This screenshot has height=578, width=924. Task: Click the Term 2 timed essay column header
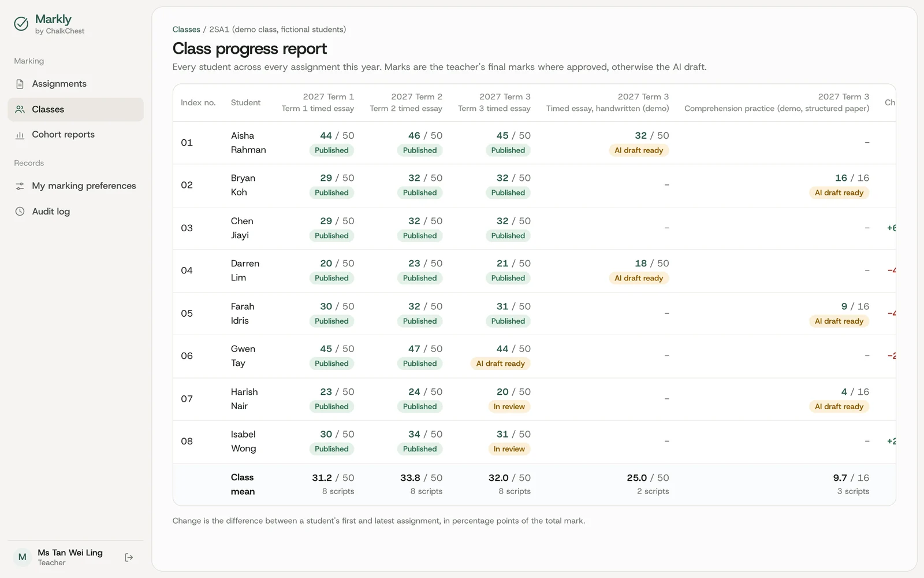[x=406, y=102]
